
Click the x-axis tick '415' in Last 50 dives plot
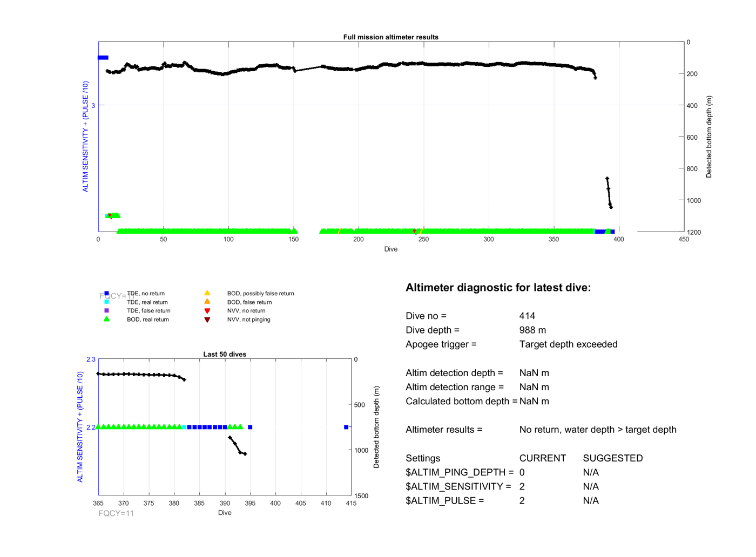point(351,503)
